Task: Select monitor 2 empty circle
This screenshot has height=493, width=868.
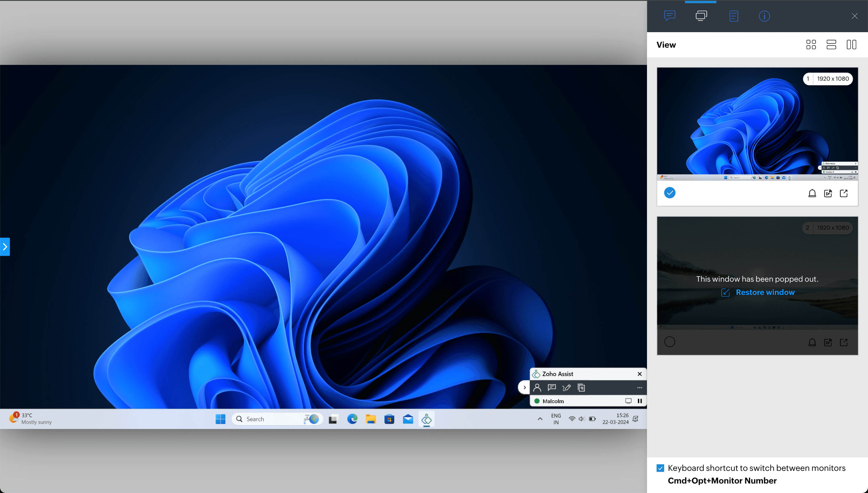Action: point(669,342)
